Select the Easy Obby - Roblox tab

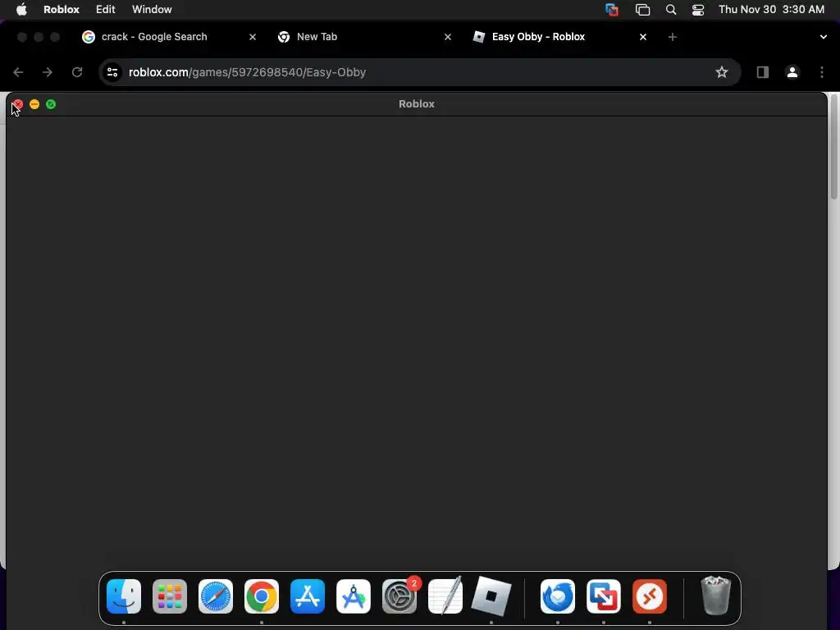coord(559,36)
